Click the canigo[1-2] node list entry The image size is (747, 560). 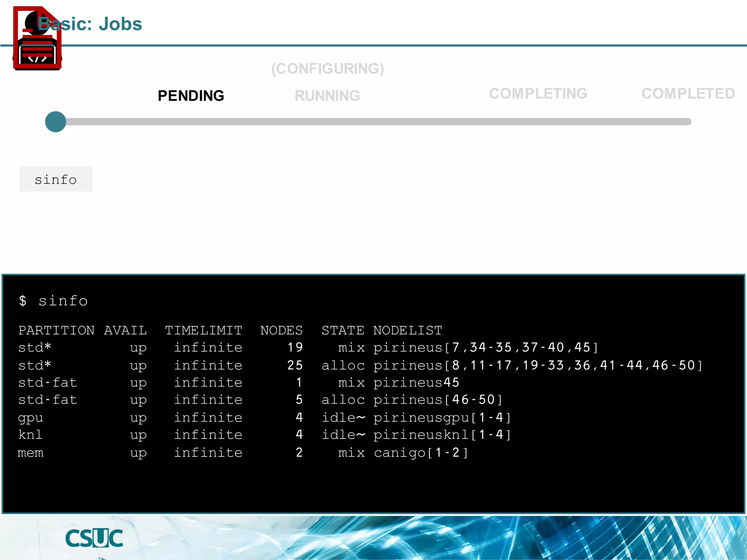[421, 452]
